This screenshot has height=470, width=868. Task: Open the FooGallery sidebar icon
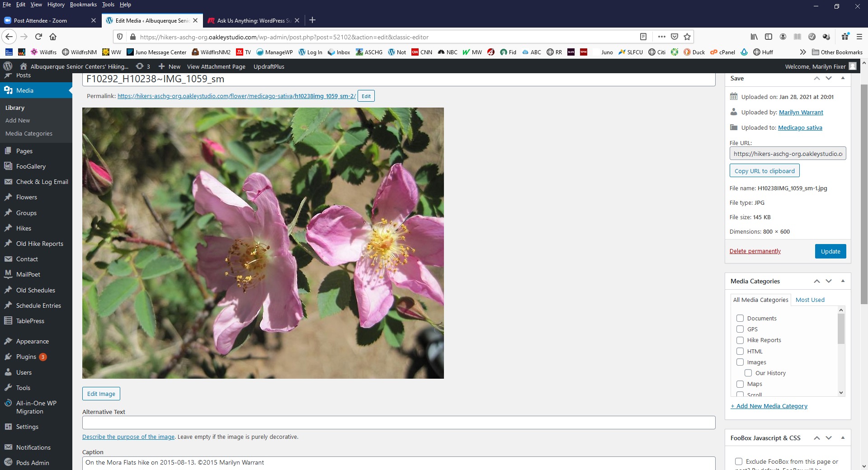8,166
